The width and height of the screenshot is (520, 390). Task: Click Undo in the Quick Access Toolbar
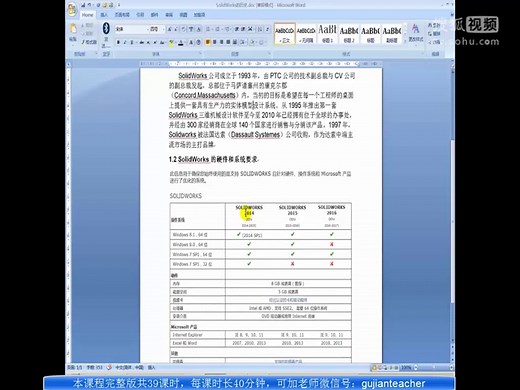(x=90, y=5)
